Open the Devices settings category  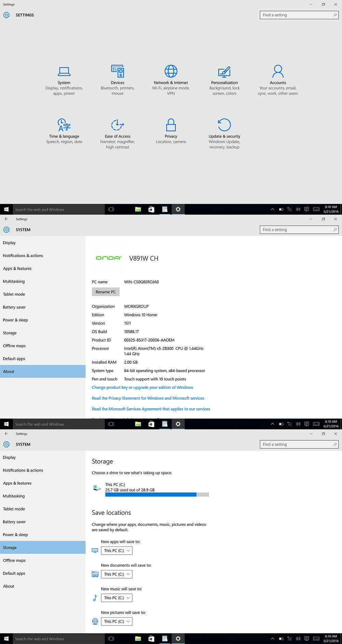[x=117, y=81]
